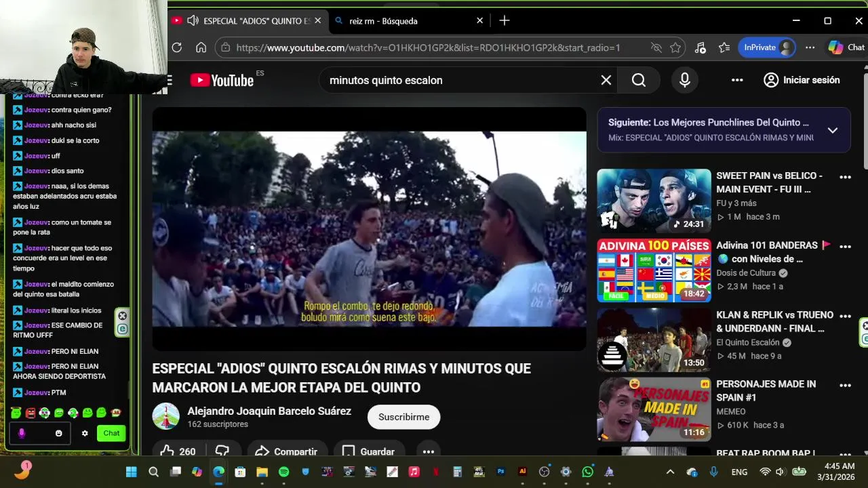This screenshot has width=868, height=488.
Task: Open Spotify from the taskbar
Action: [283, 472]
